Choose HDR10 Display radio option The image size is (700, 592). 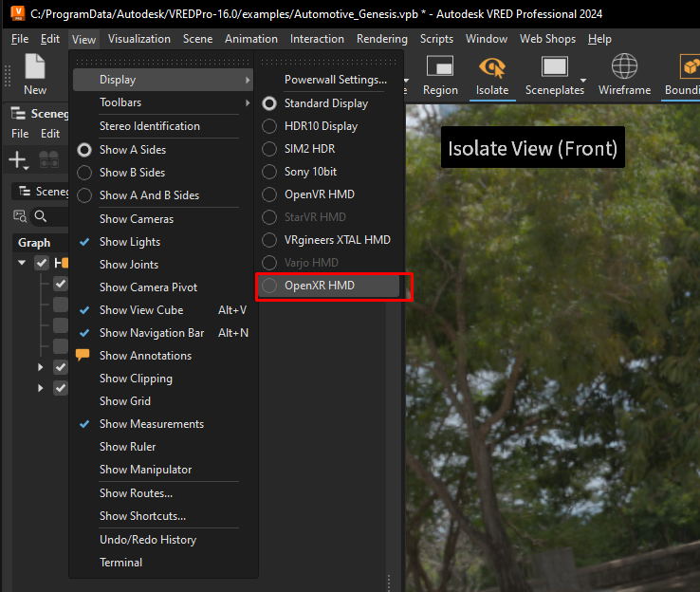(x=321, y=126)
